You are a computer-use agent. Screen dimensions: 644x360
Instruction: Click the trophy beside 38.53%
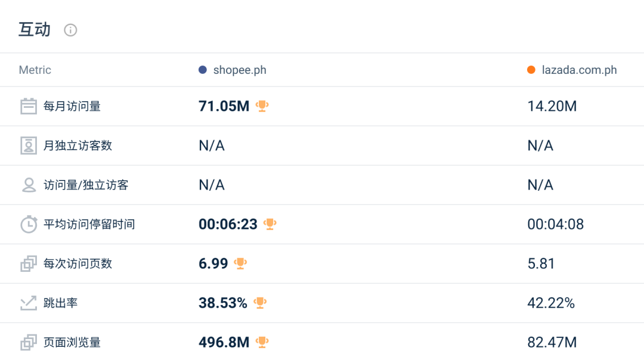pos(260,303)
